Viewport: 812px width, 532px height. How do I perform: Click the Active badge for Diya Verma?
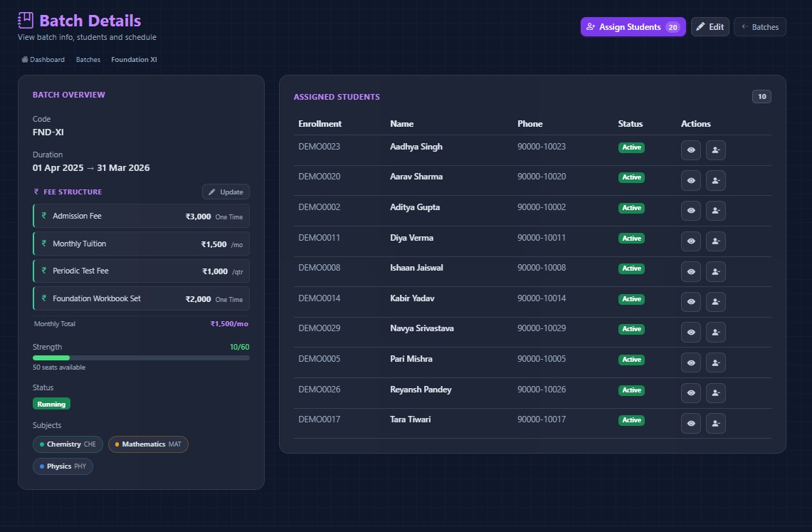[x=631, y=239]
